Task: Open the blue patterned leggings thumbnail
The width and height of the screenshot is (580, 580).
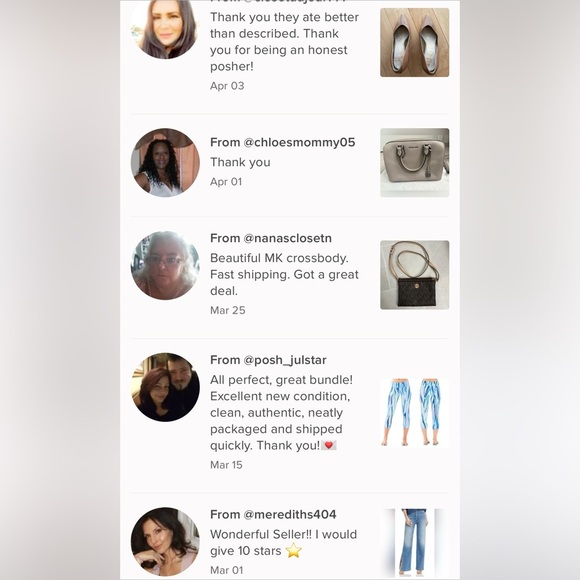Action: [x=415, y=412]
